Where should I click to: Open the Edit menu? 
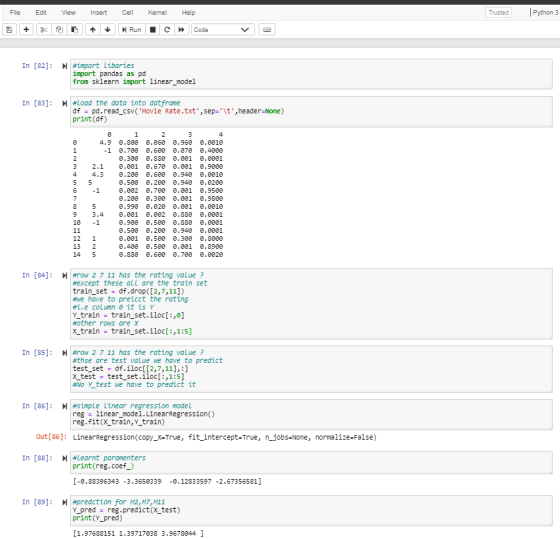pyautogui.click(x=41, y=13)
